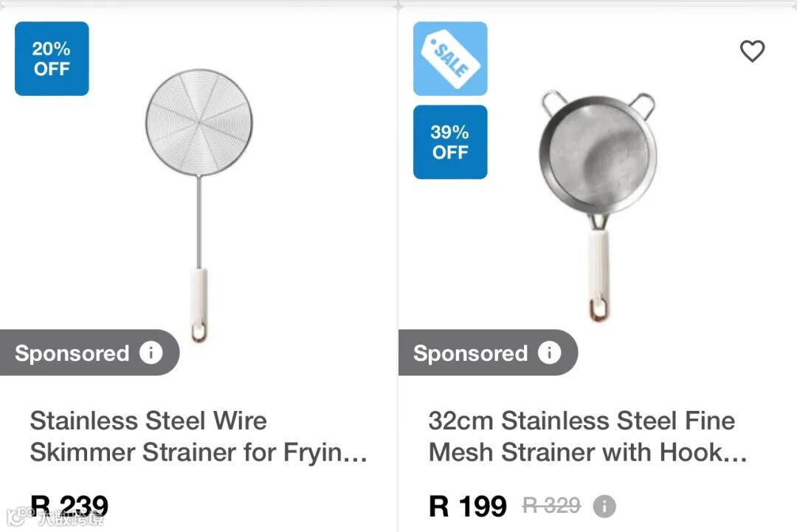Click the 20% OFF discount badge
Screen dimensions: 797x532
click(x=52, y=59)
